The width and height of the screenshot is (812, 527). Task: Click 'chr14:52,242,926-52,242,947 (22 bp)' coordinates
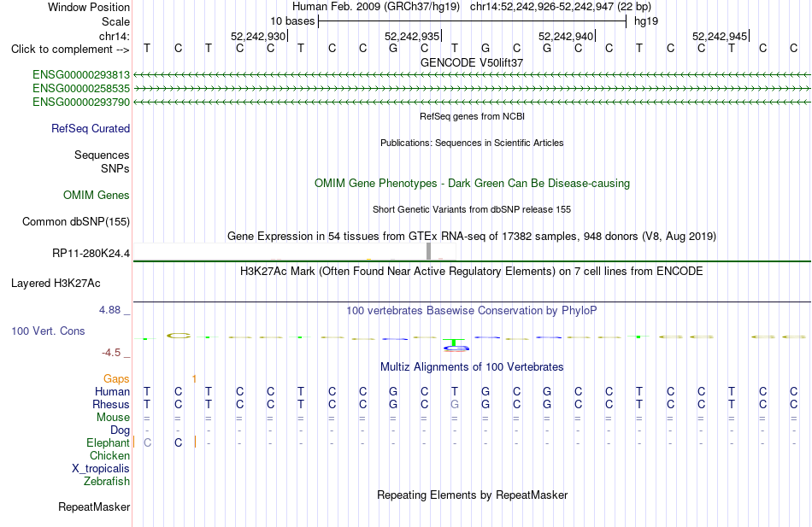click(x=561, y=7)
